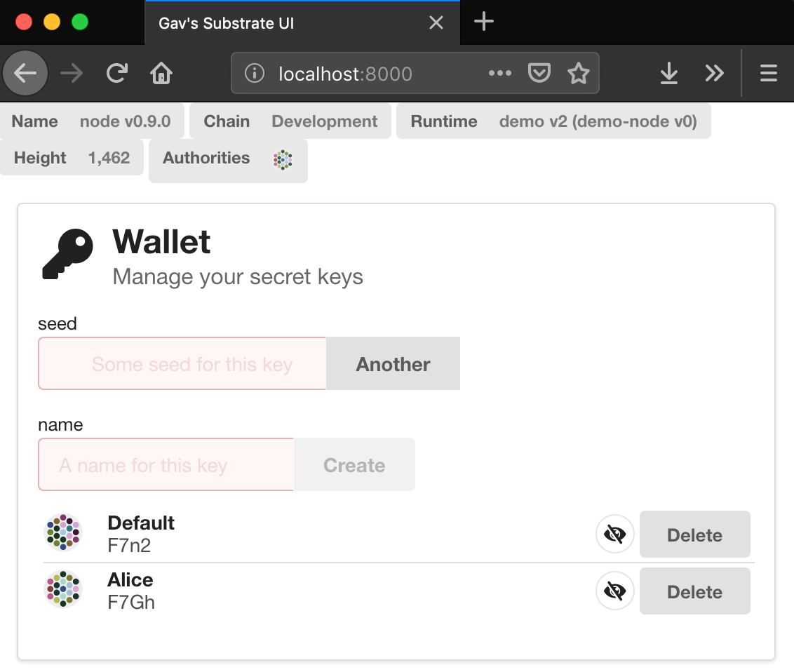Click the Default account identicon
794x672 pixels.
coord(63,532)
